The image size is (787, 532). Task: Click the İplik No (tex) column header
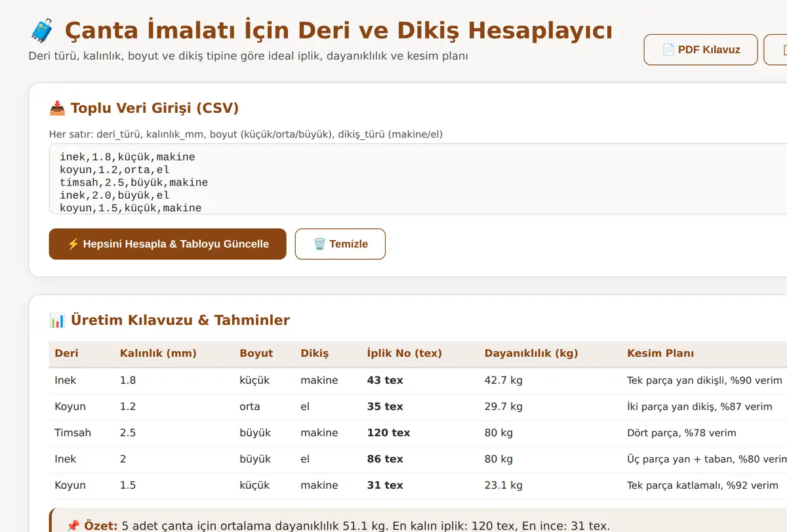tap(405, 353)
